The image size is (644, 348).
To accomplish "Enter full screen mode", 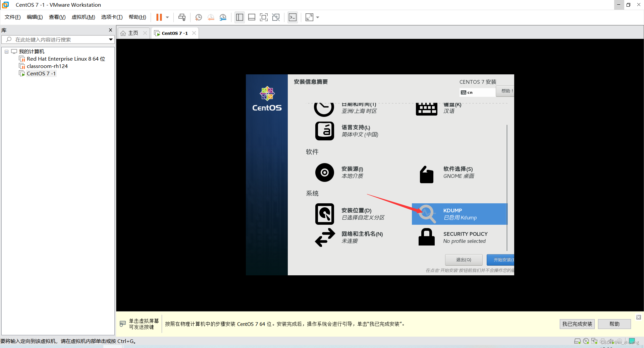I will (264, 17).
